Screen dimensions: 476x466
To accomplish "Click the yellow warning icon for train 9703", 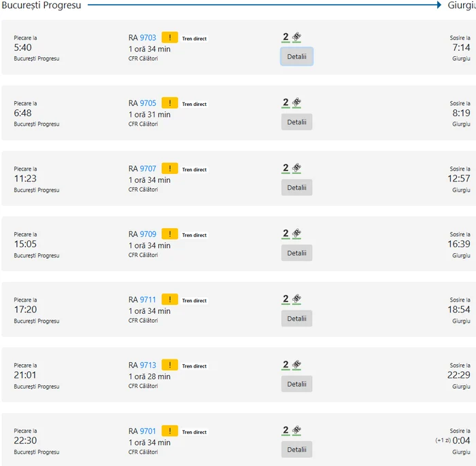I will pos(169,38).
